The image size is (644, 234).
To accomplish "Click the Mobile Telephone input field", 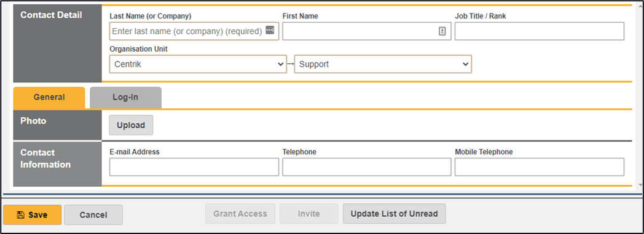I will click(x=540, y=166).
